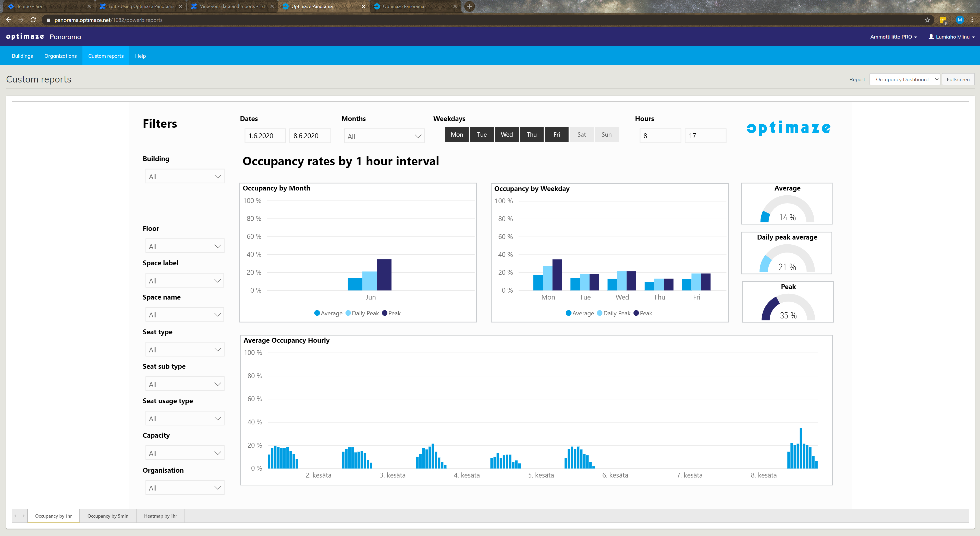The width and height of the screenshot is (980, 536).
Task: Click the Fullscreen button
Action: pos(958,79)
